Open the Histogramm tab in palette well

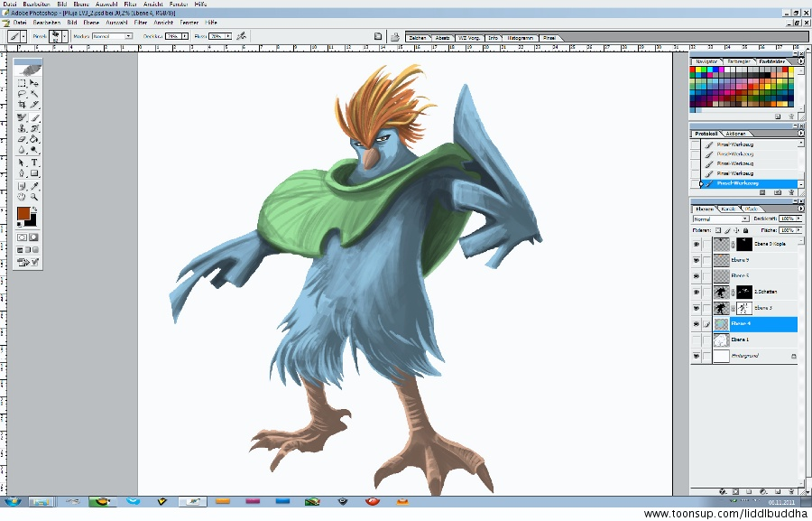(520, 38)
